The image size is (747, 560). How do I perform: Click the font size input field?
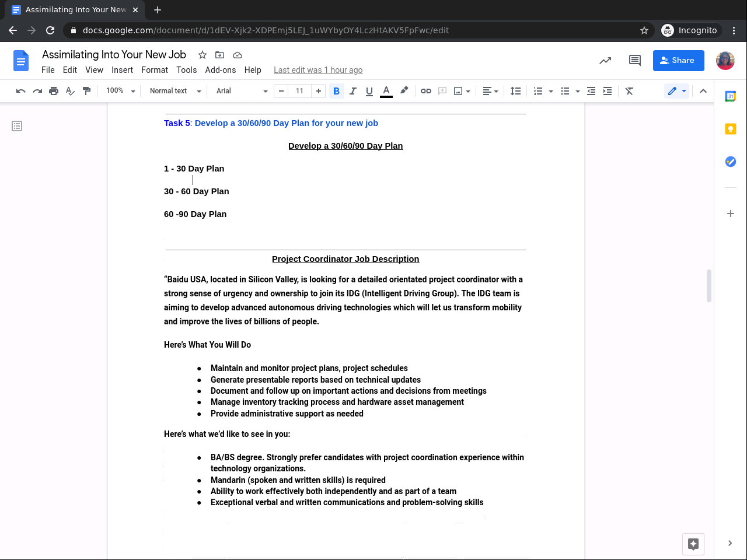click(x=299, y=91)
